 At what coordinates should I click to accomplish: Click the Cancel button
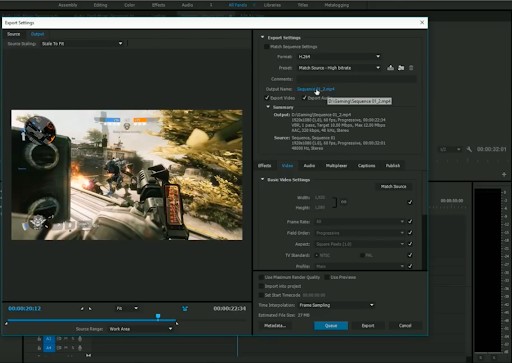pyautogui.click(x=405, y=326)
